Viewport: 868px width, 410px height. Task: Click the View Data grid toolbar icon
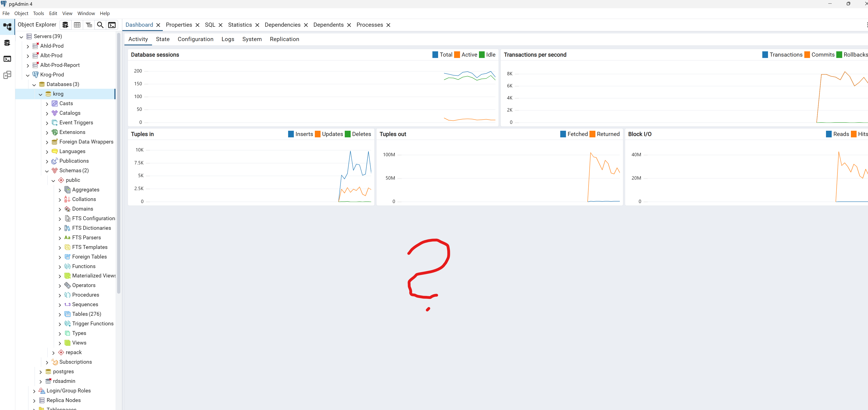click(77, 25)
